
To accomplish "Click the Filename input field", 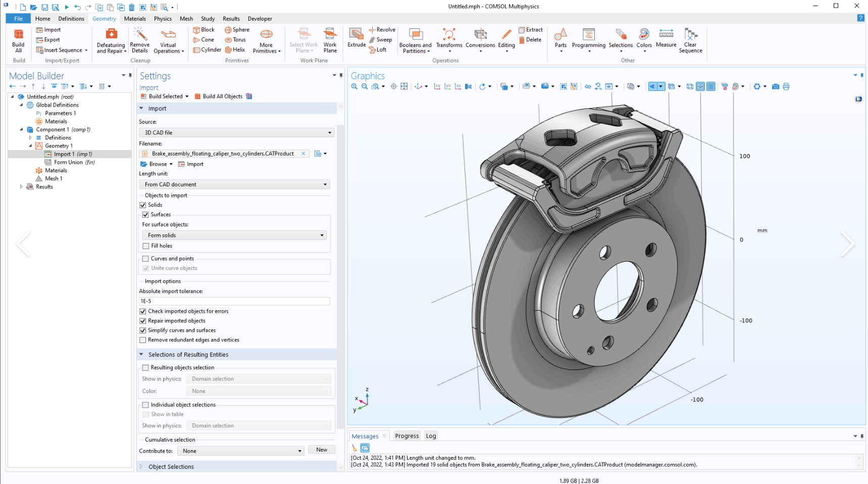I will tap(225, 154).
